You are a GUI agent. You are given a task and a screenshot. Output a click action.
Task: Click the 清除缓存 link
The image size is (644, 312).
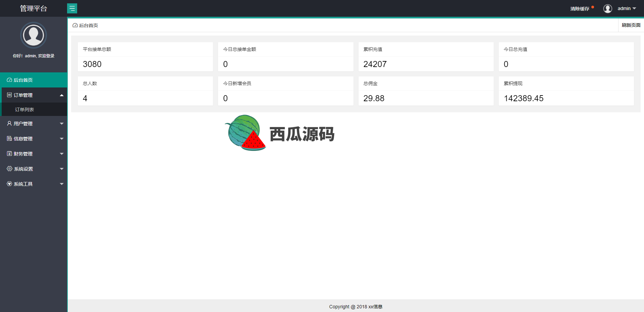point(580,9)
